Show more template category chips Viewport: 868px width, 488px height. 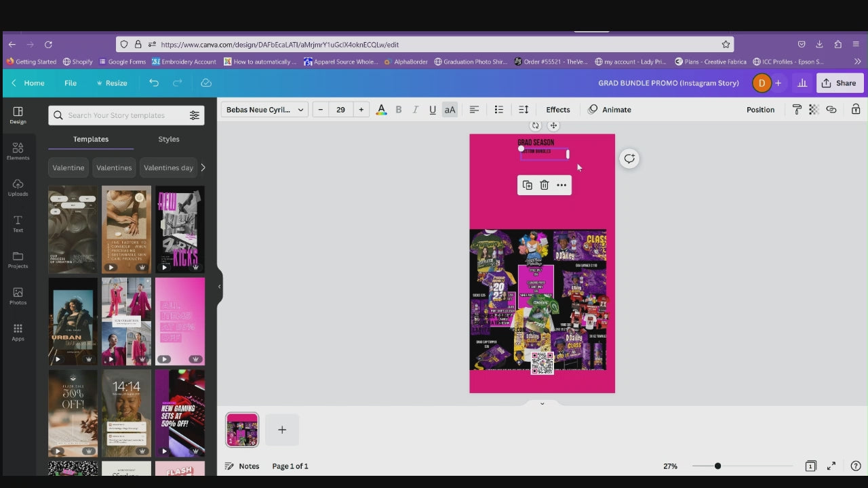[203, 167]
